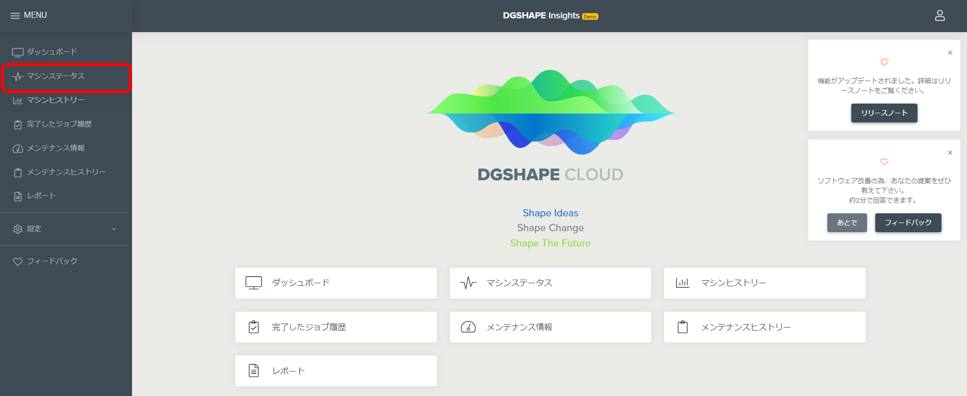Viewport: 967px width, 396px height.
Task: Click the pulse icon in マシンステータス card
Action: point(469,283)
